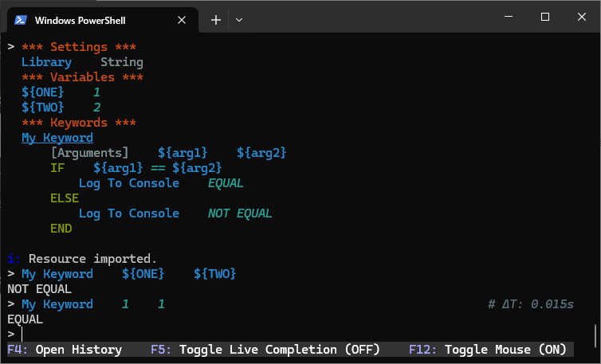Click the "IF" statement keyword
This screenshot has width=601, height=364.
coord(57,168)
